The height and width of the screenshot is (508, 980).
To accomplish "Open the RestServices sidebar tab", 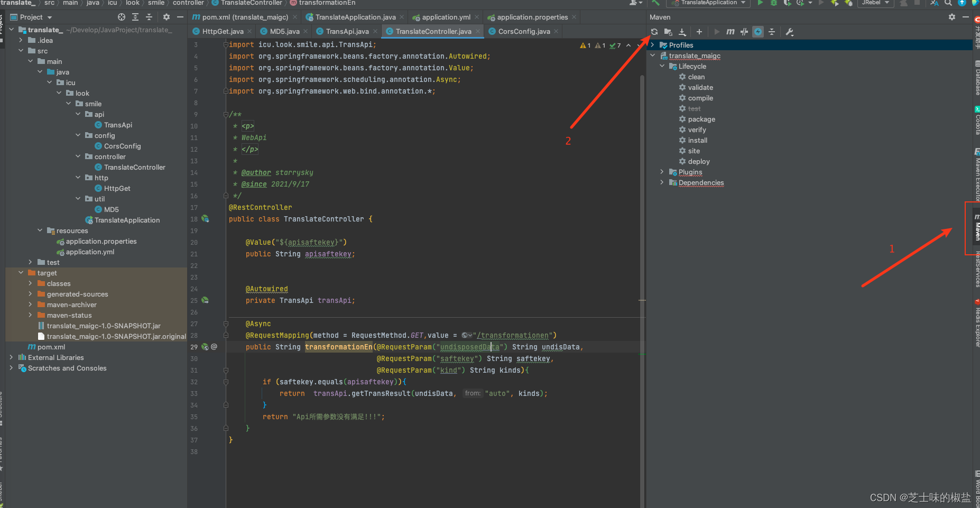I will (977, 269).
